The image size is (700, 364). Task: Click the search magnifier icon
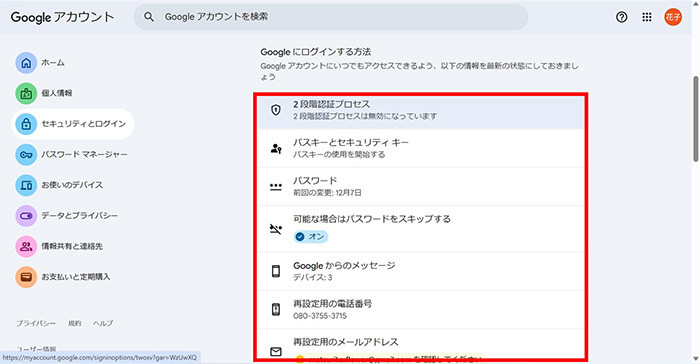(149, 17)
